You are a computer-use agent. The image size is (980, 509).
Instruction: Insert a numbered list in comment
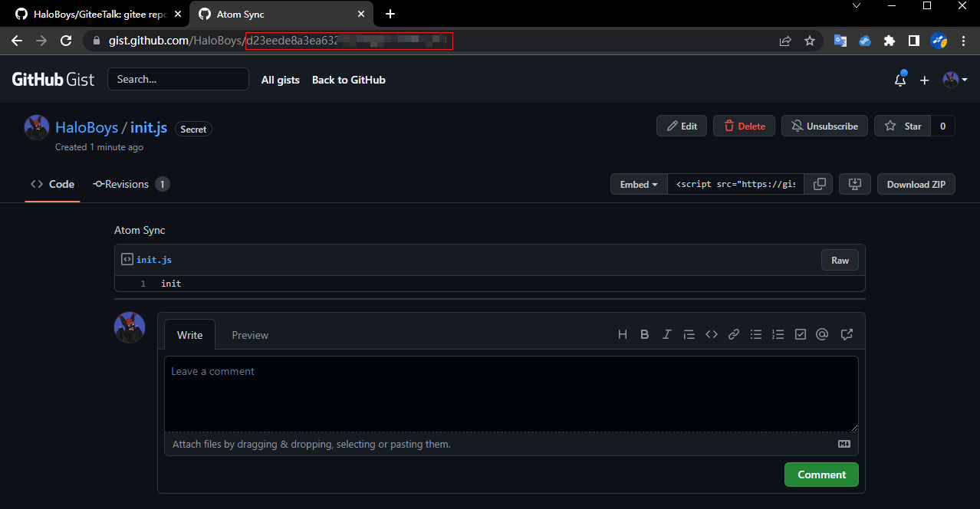(778, 334)
